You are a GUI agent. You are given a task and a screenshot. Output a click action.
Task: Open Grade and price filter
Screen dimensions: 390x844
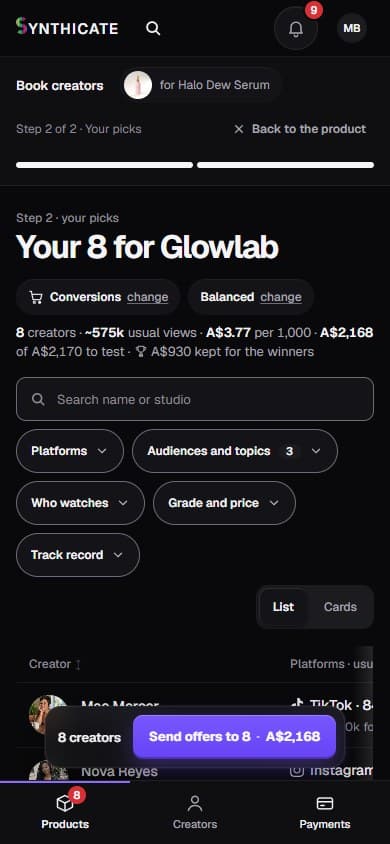[x=224, y=503]
